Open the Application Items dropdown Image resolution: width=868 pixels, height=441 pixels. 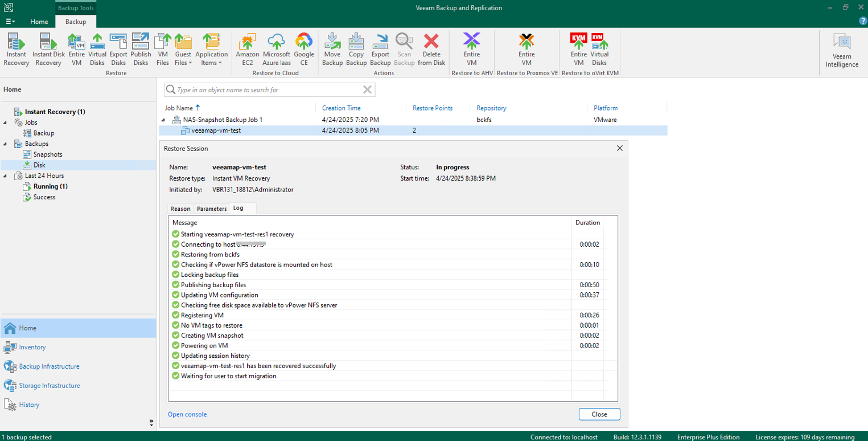pos(211,50)
